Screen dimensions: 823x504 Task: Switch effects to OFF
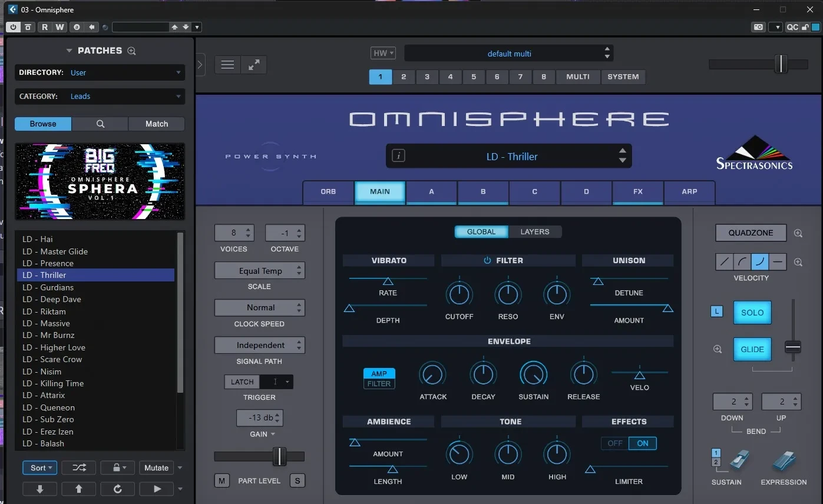point(614,443)
